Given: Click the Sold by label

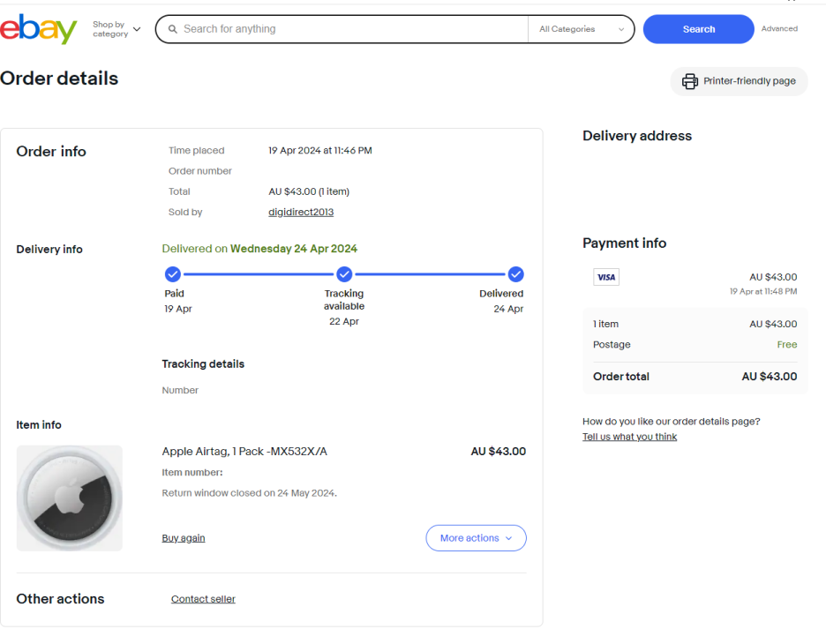Looking at the screenshot, I should (185, 213).
